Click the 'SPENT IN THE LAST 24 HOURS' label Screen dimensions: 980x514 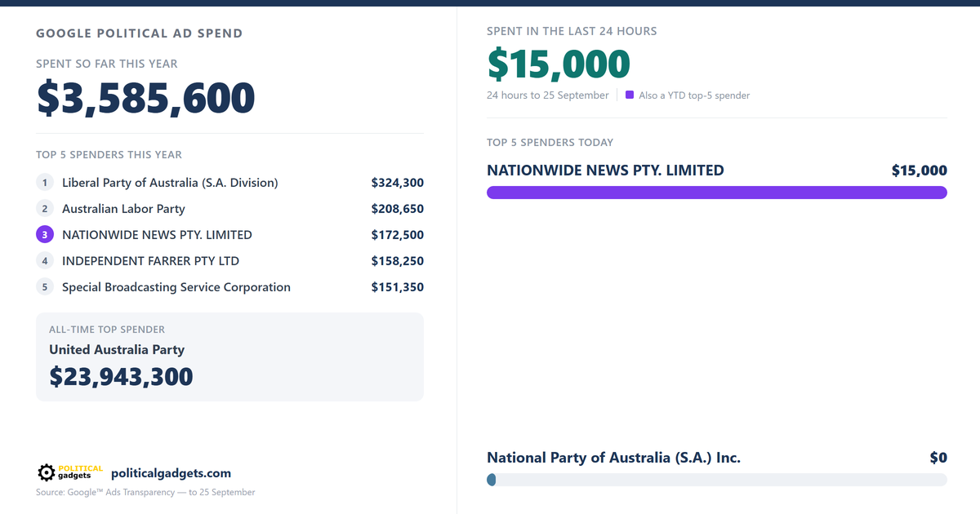click(572, 31)
